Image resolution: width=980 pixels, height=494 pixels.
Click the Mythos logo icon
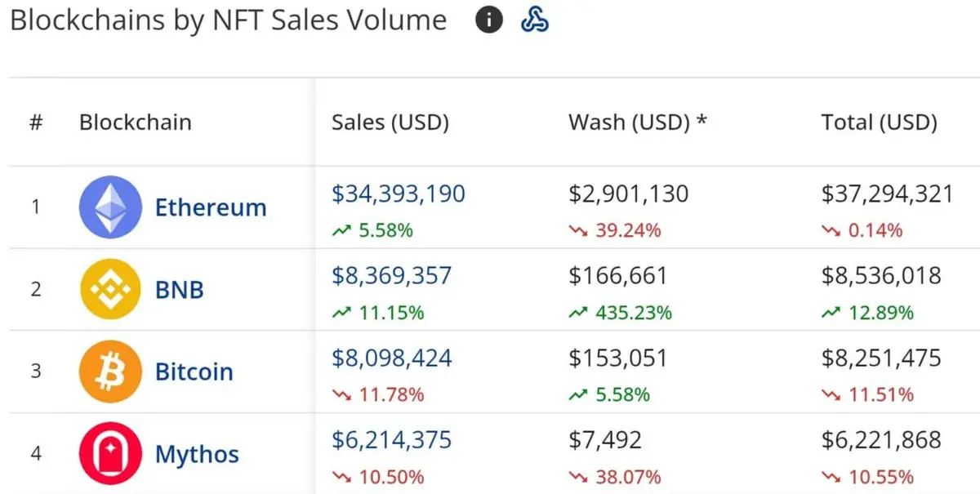pos(110,454)
